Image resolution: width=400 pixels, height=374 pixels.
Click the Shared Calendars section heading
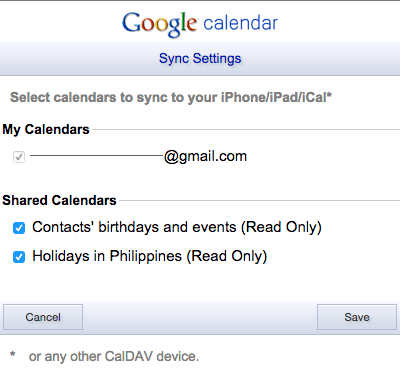click(x=59, y=200)
